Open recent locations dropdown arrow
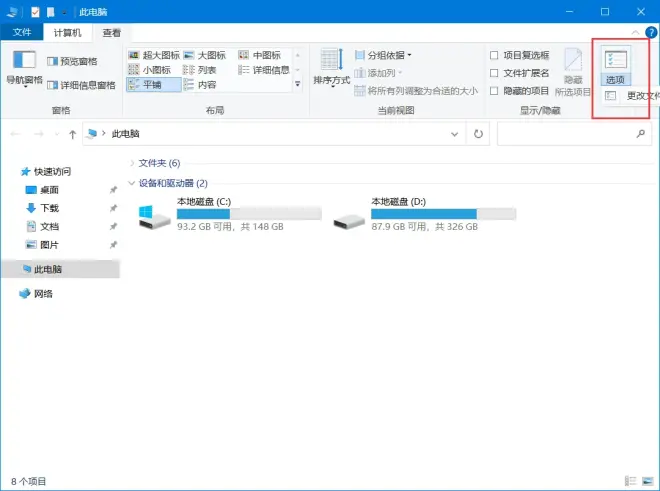The width and height of the screenshot is (660, 491). (57, 134)
